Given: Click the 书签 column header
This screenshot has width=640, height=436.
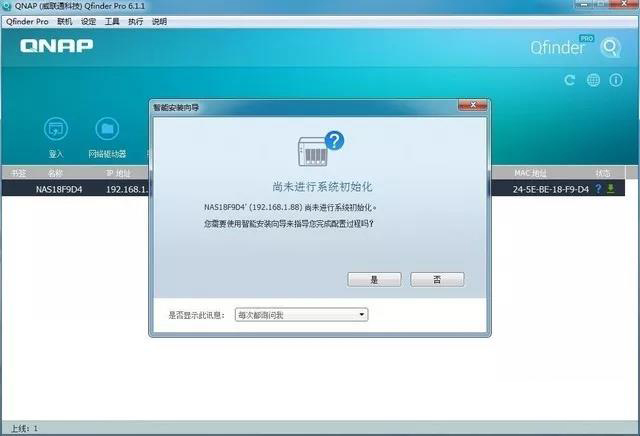Looking at the screenshot, I should (18, 173).
